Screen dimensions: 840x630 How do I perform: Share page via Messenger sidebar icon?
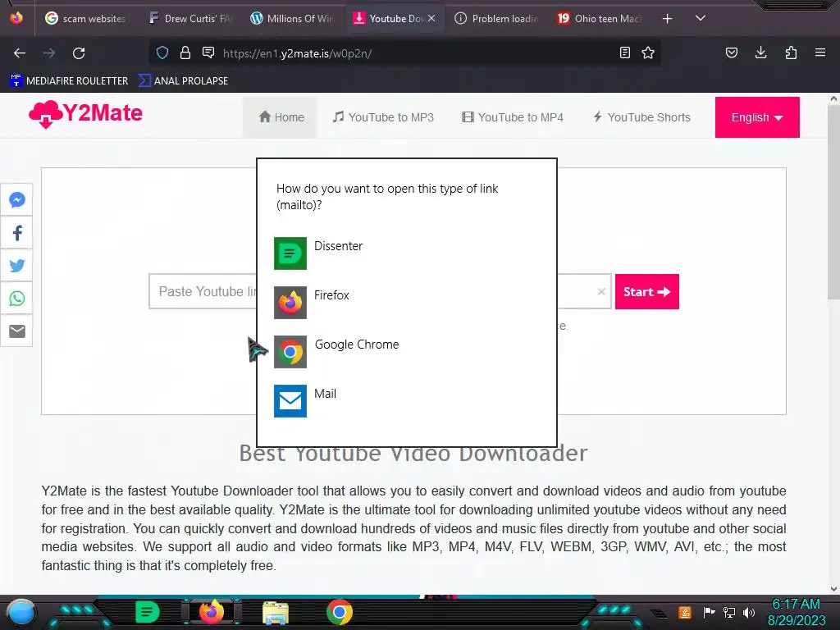(16, 200)
